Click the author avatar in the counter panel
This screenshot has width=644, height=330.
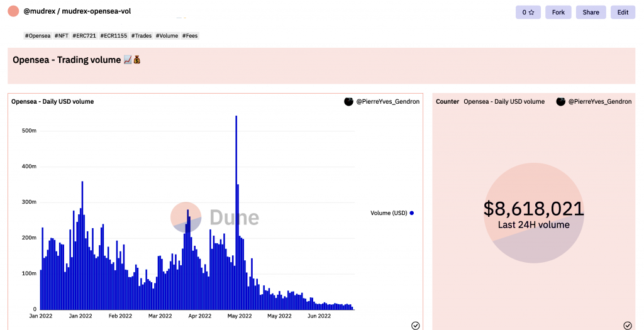click(x=560, y=101)
